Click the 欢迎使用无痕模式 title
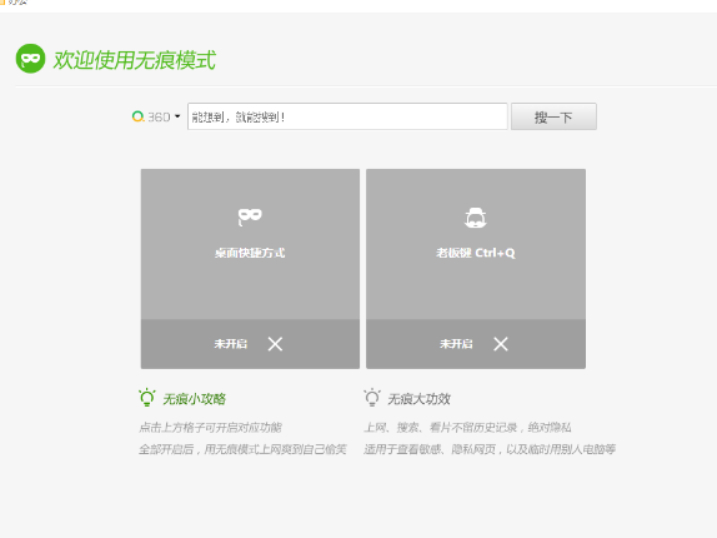The width and height of the screenshot is (717, 538). (x=134, y=60)
